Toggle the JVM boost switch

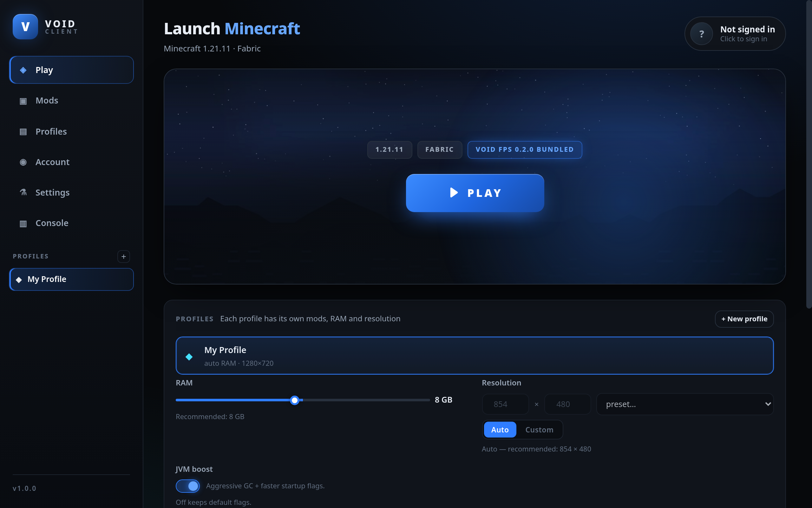click(x=187, y=486)
